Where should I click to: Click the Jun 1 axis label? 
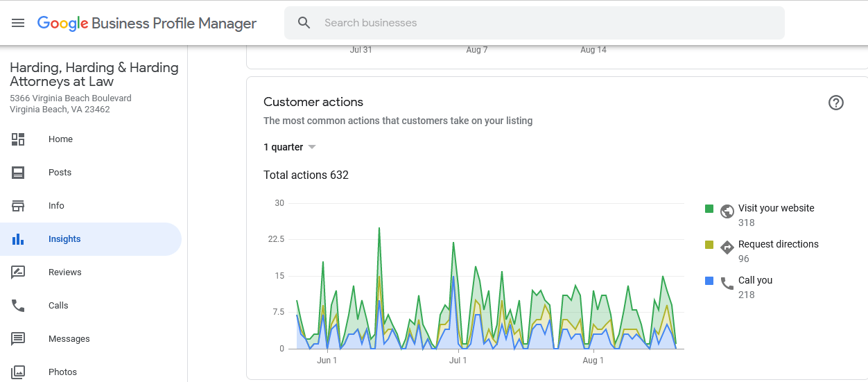[327, 361]
